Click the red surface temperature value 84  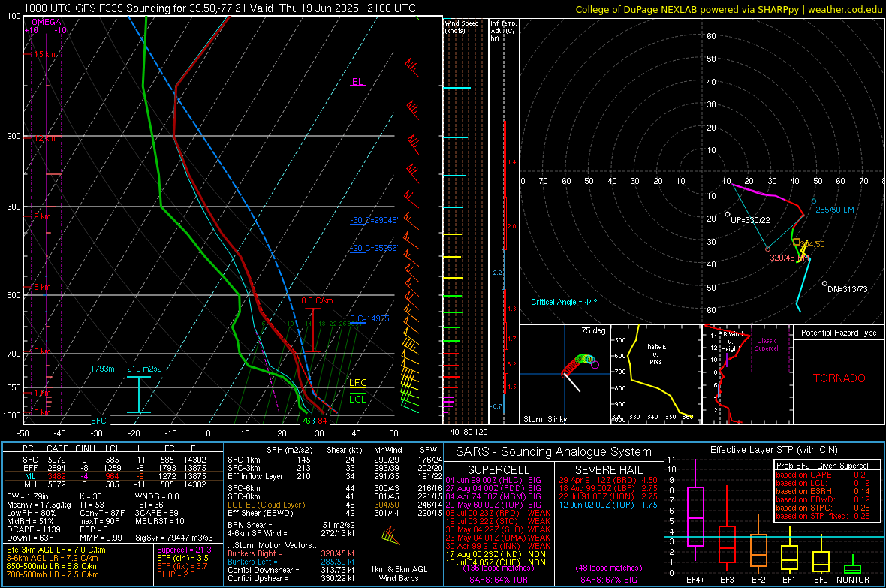322,420
